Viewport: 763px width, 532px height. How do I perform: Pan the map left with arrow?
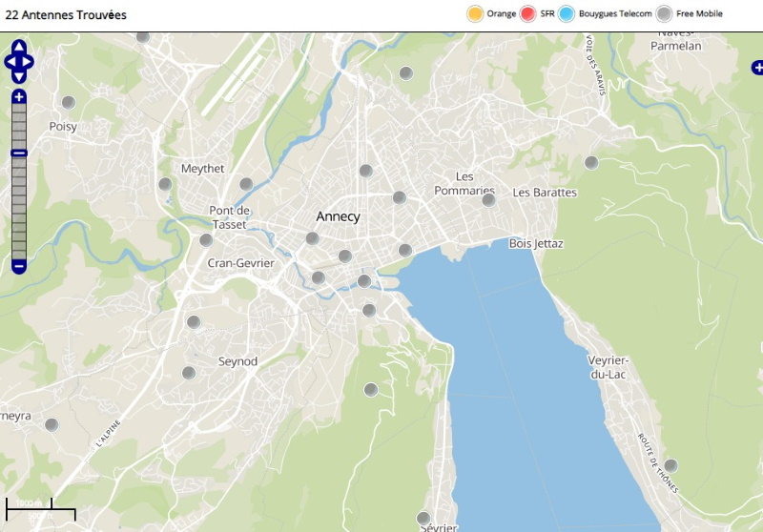tap(10, 63)
